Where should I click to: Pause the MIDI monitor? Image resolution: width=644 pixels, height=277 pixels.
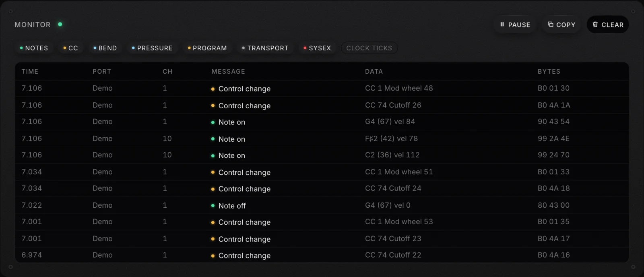pyautogui.click(x=515, y=25)
